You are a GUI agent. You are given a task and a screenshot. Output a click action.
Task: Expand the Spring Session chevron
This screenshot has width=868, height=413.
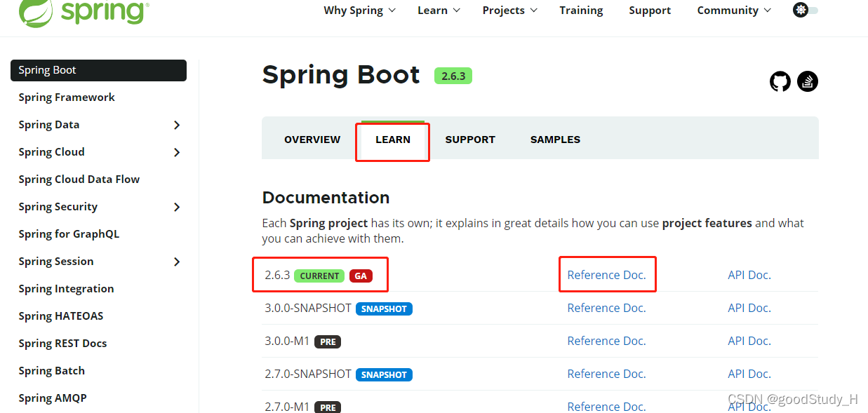coord(177,262)
